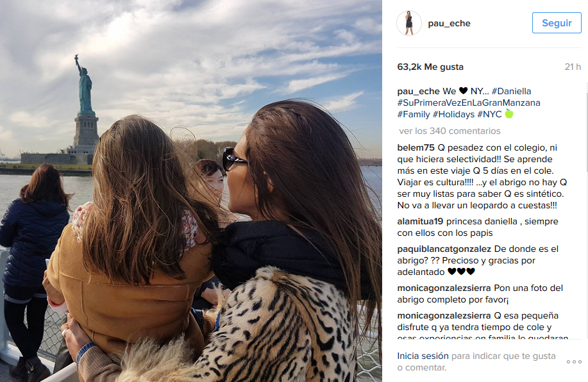Expand ver los 340 comentarios

click(x=449, y=131)
